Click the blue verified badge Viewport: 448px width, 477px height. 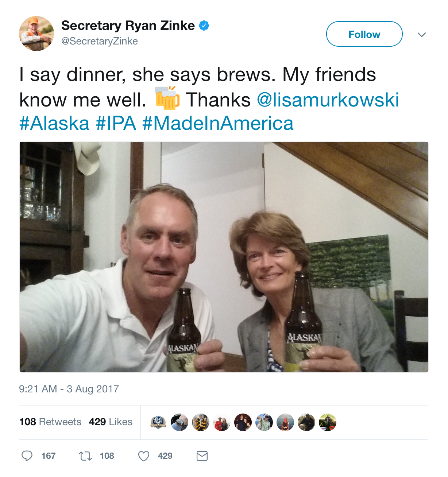pyautogui.click(x=204, y=26)
